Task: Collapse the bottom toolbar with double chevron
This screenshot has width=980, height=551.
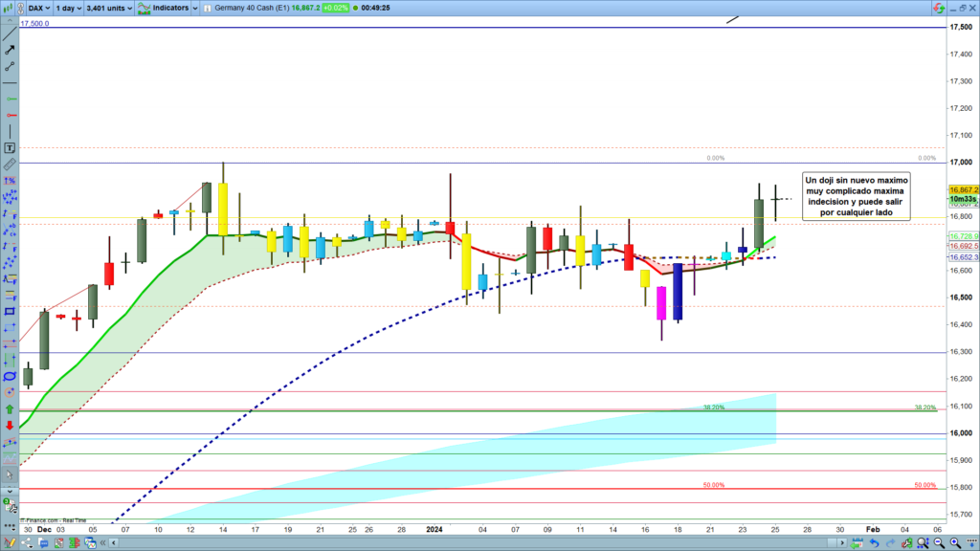Action: tap(102, 542)
